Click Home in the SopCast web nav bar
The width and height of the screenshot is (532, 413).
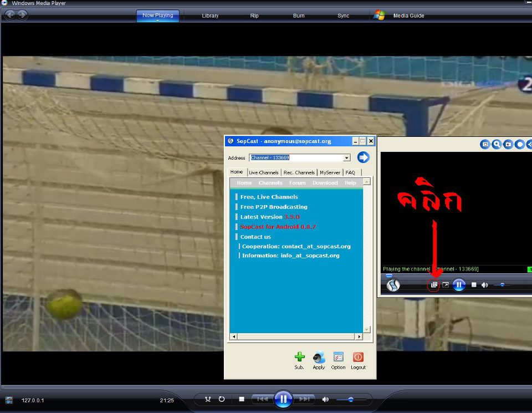(244, 183)
